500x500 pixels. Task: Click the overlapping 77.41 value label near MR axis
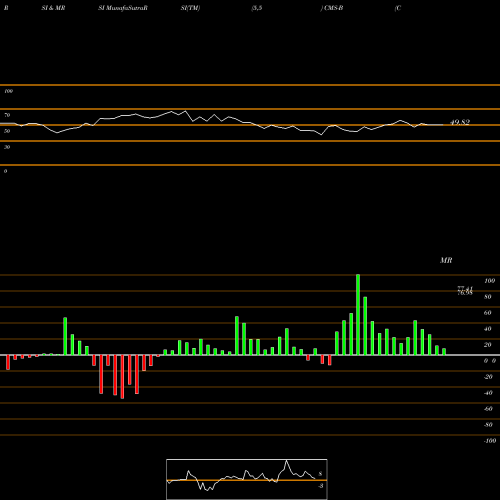pyautogui.click(x=465, y=288)
